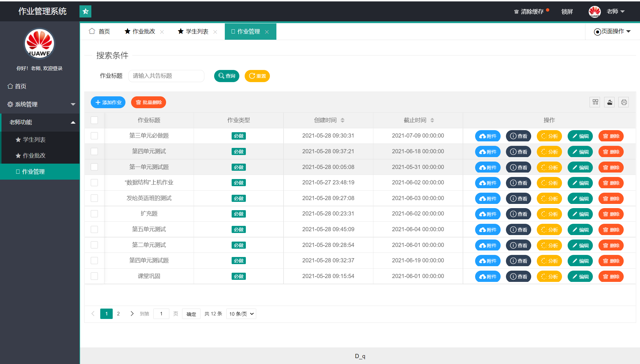Check the 第三单元必做题 row checkbox
Image resolution: width=640 pixels, height=364 pixels.
[x=94, y=136]
